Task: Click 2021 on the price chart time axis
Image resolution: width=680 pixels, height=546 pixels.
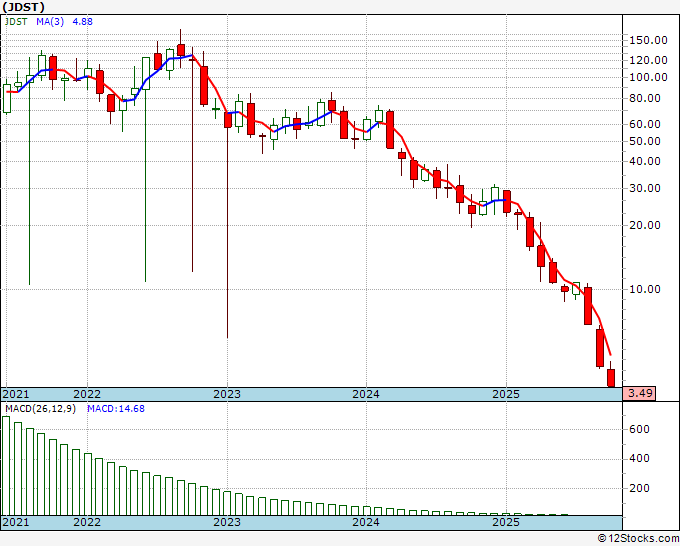Action: tap(16, 394)
